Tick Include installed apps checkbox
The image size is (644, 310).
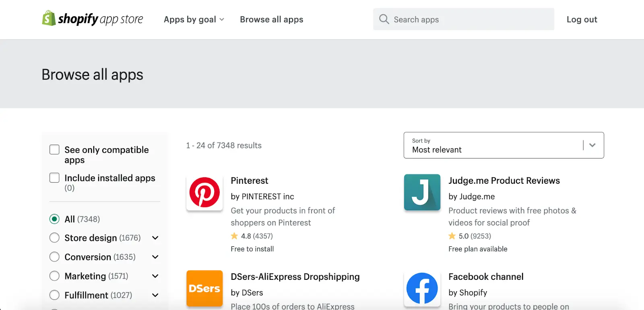click(54, 178)
